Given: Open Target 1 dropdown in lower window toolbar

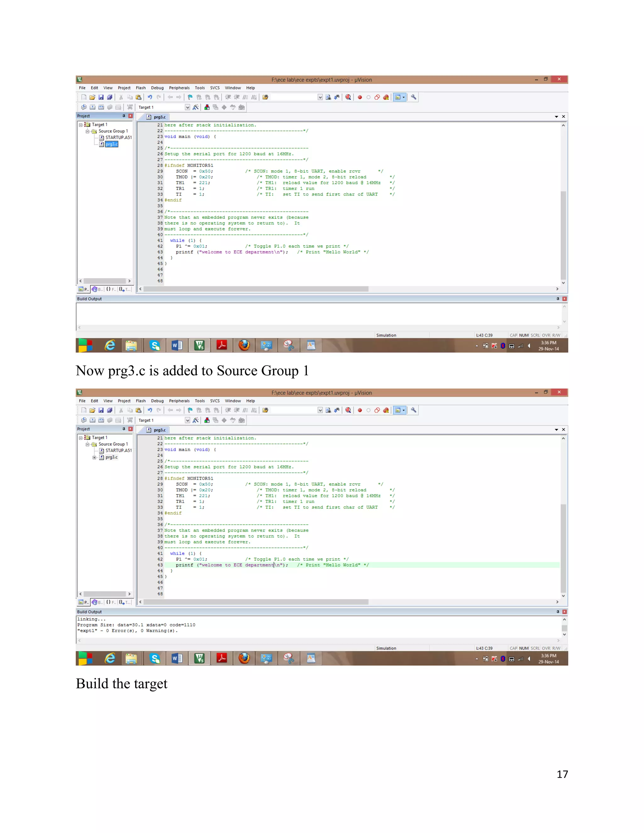Looking at the screenshot, I should [x=187, y=420].
